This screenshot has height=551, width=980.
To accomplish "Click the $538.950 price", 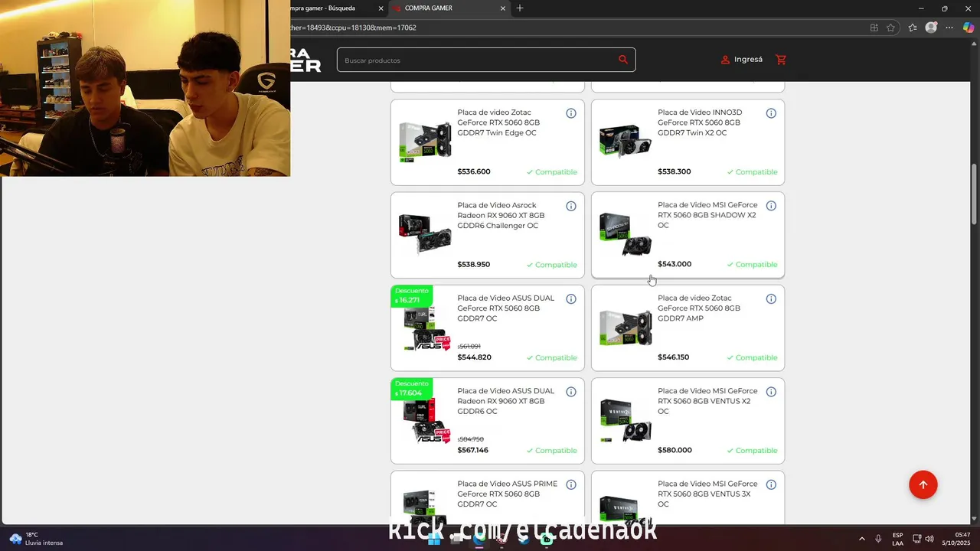I will (x=474, y=264).
